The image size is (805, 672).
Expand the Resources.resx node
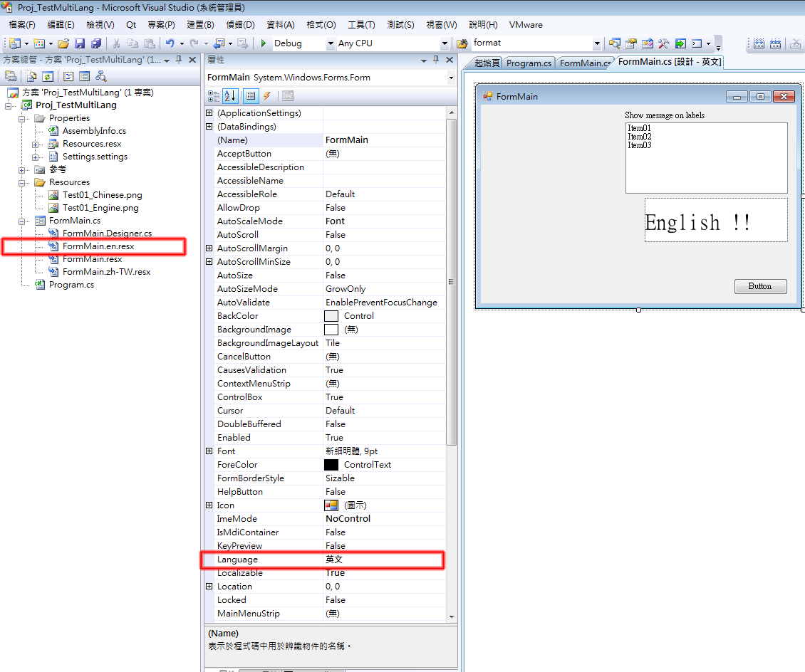click(x=36, y=144)
